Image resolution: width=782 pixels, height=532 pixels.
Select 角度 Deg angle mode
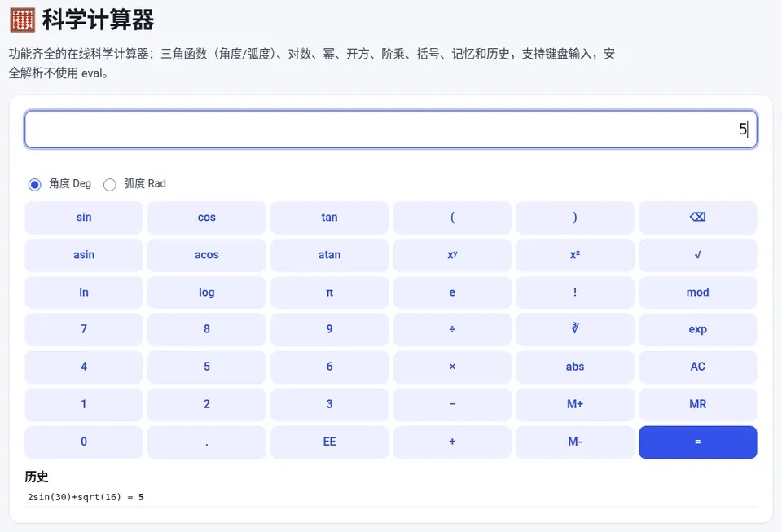34,184
